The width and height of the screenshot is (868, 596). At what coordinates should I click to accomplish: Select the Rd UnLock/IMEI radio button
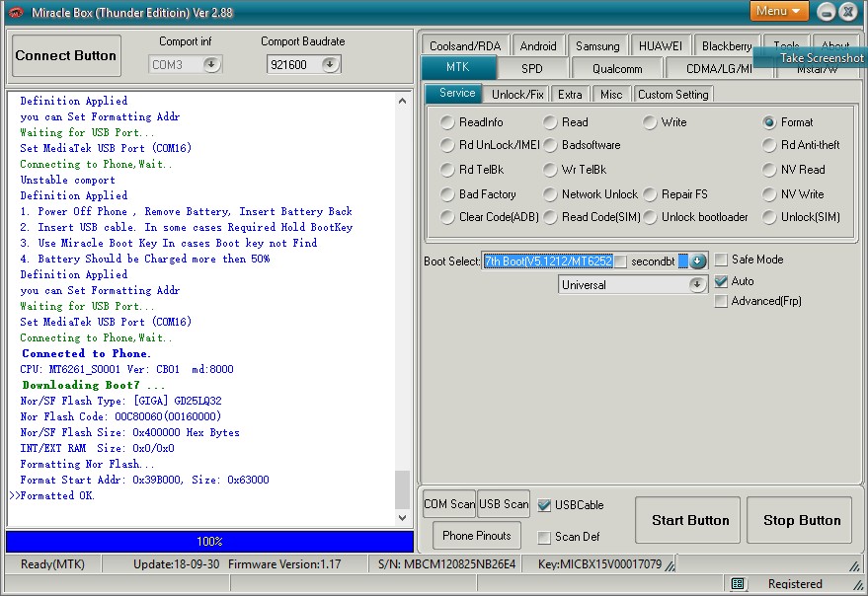447,145
